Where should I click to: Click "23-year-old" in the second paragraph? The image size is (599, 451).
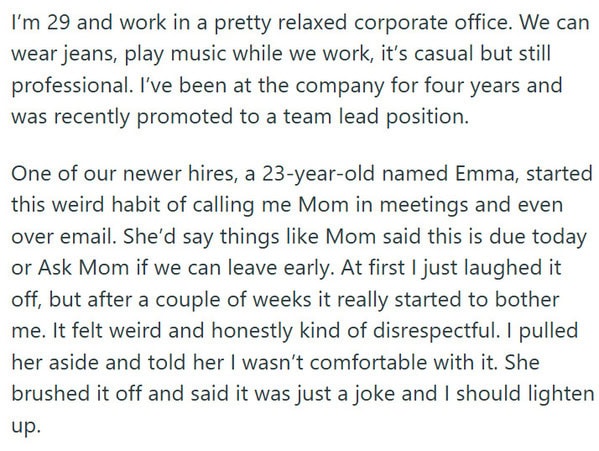(319, 174)
